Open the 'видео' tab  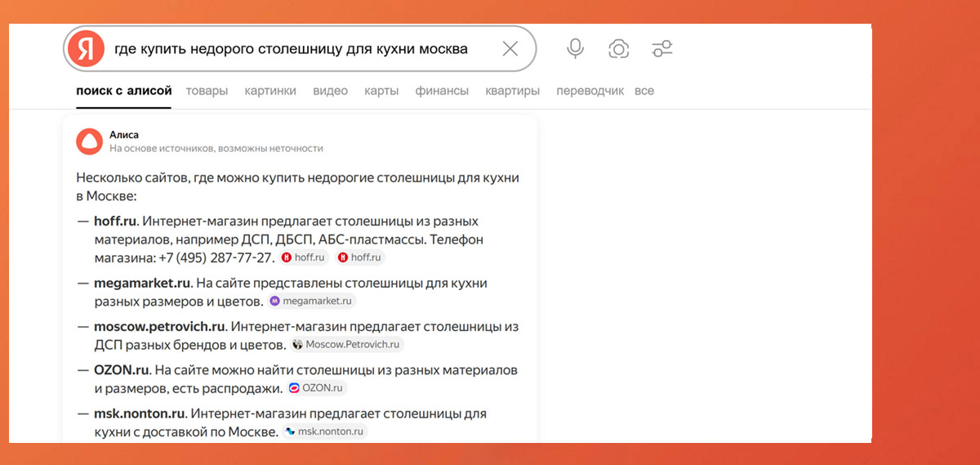tap(330, 91)
